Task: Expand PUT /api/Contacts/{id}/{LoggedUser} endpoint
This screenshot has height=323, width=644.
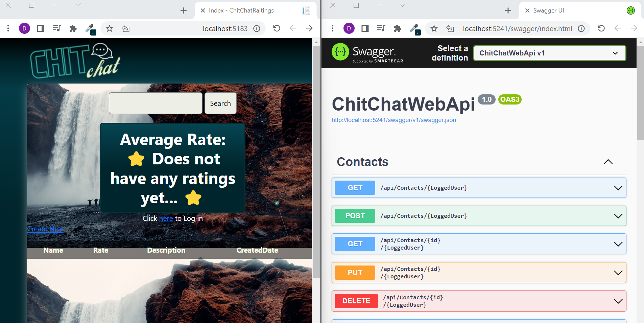Action: pyautogui.click(x=479, y=273)
